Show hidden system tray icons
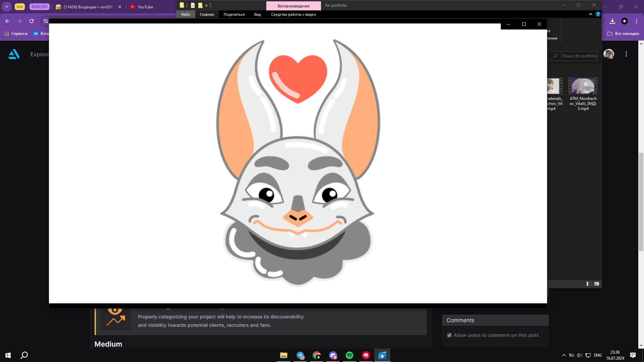 pos(563,355)
